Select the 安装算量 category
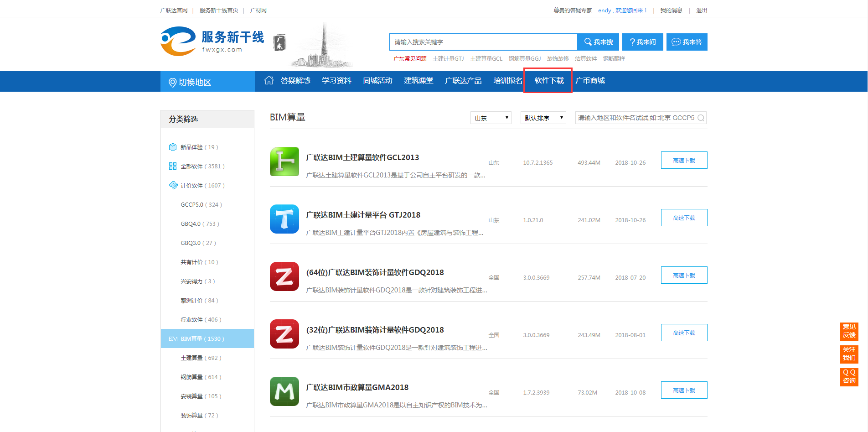The image size is (868, 432). (201, 396)
